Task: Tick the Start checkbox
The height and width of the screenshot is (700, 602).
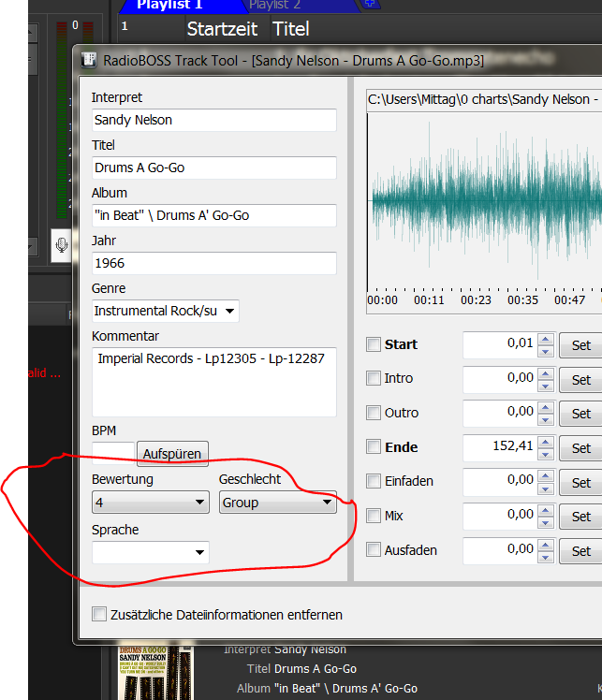Action: [x=374, y=344]
